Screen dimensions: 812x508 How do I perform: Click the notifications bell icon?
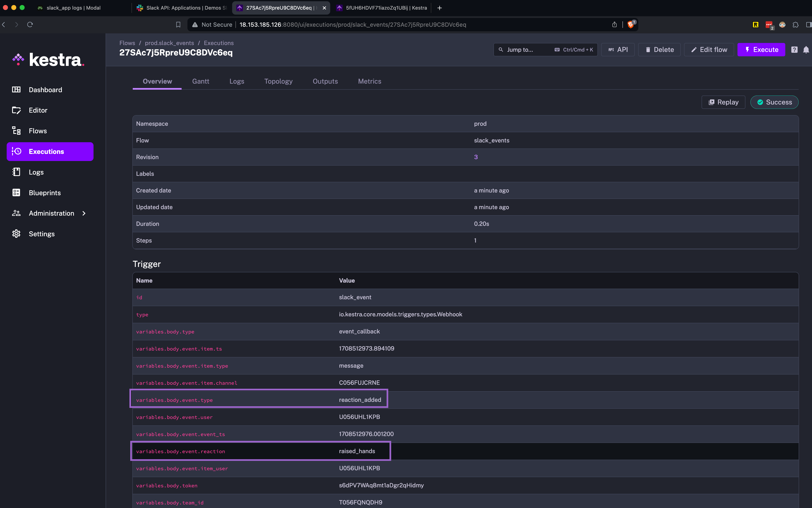806,50
